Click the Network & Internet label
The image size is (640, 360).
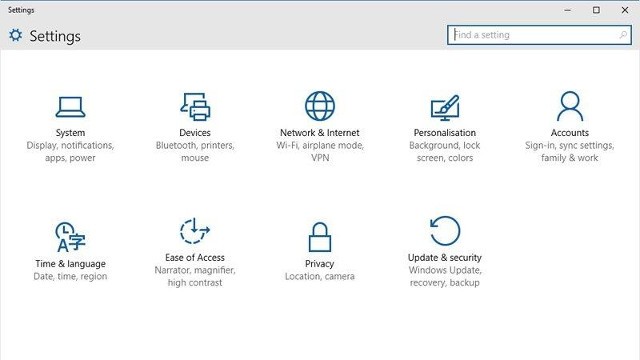(x=320, y=133)
